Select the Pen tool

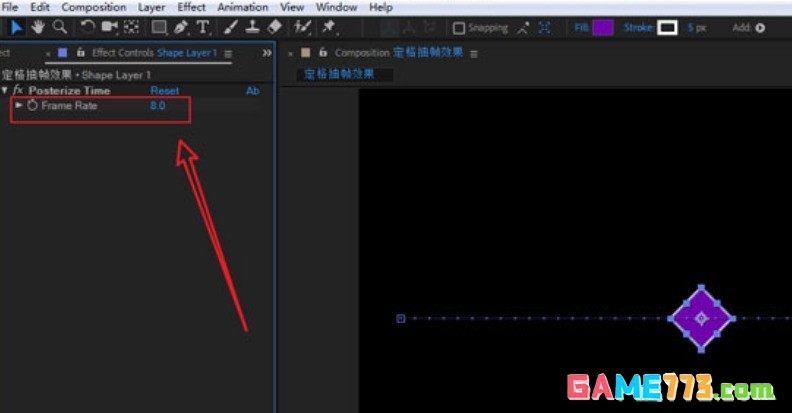(181, 27)
